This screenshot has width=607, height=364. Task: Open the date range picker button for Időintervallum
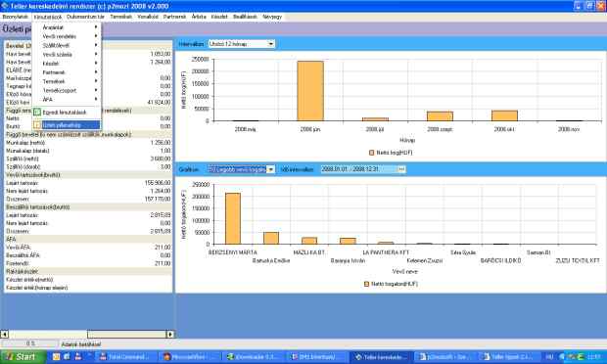[401, 169]
